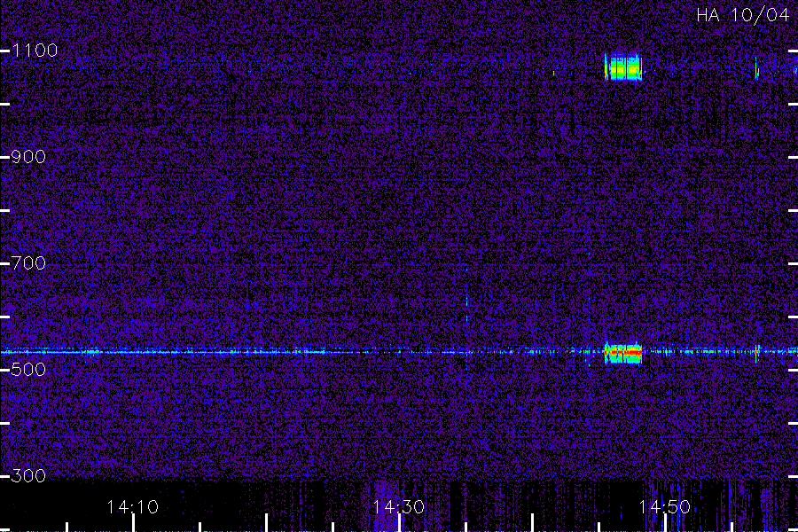
Task: Click the 900 frequency axis label
Action: pos(28,157)
